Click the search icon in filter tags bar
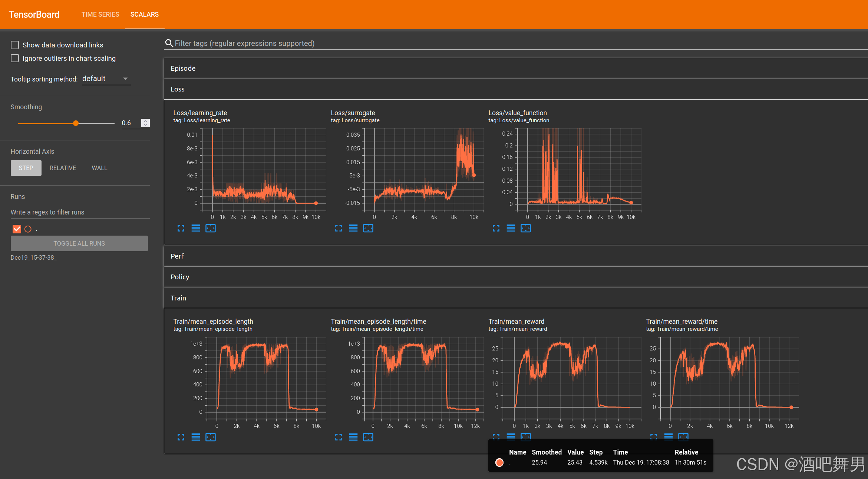 (169, 43)
